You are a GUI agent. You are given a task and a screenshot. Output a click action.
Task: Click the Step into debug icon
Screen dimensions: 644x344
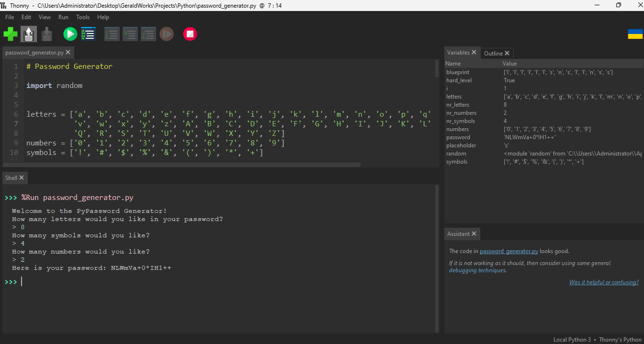[130, 34]
